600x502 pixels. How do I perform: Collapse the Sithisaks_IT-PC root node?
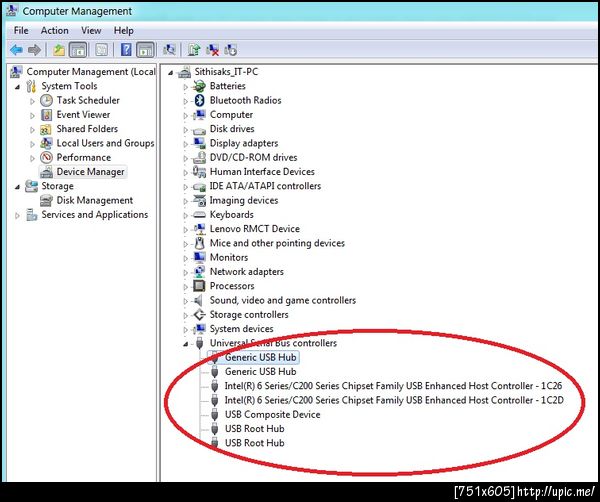(x=170, y=73)
